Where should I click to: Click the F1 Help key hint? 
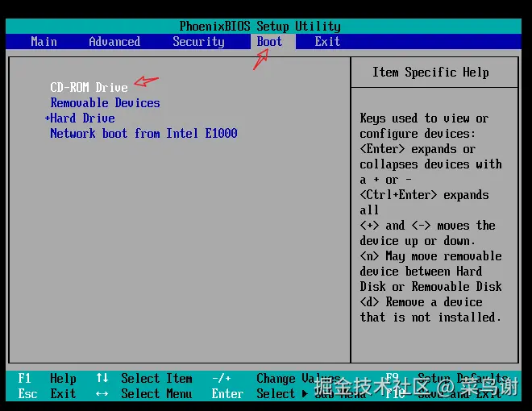point(48,378)
